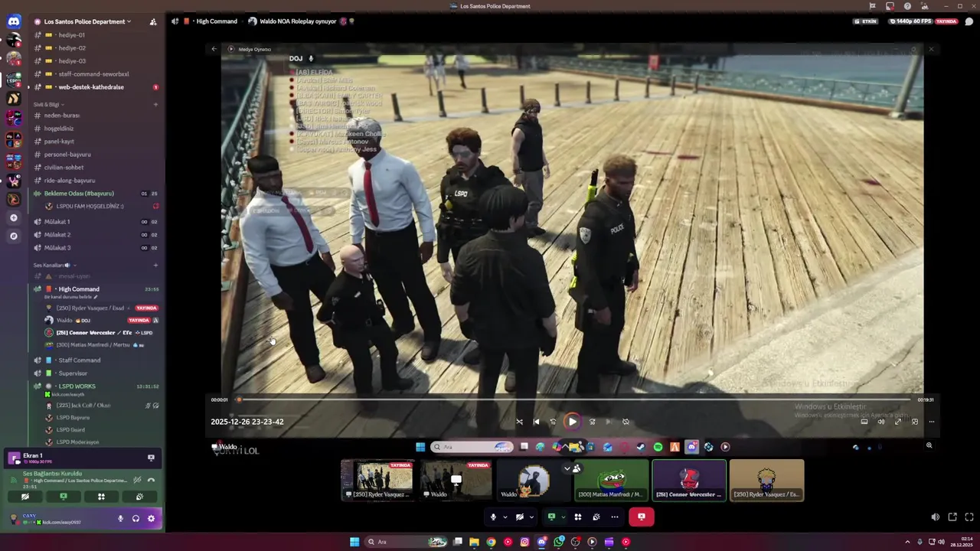Toggle microphone mute in call control bar

[493, 517]
